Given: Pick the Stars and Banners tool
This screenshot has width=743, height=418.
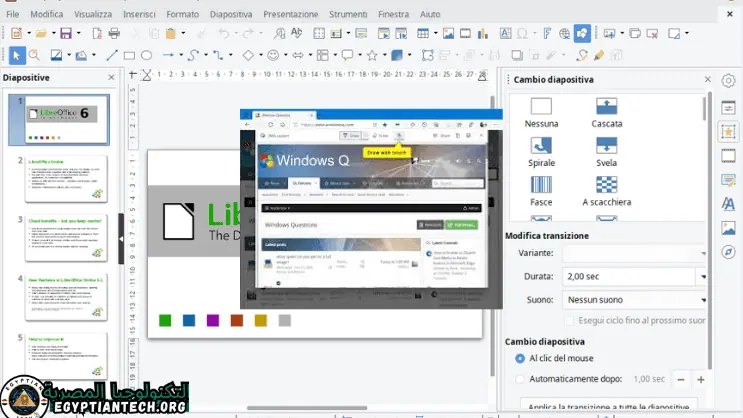Looking at the screenshot, I should tap(372, 55).
